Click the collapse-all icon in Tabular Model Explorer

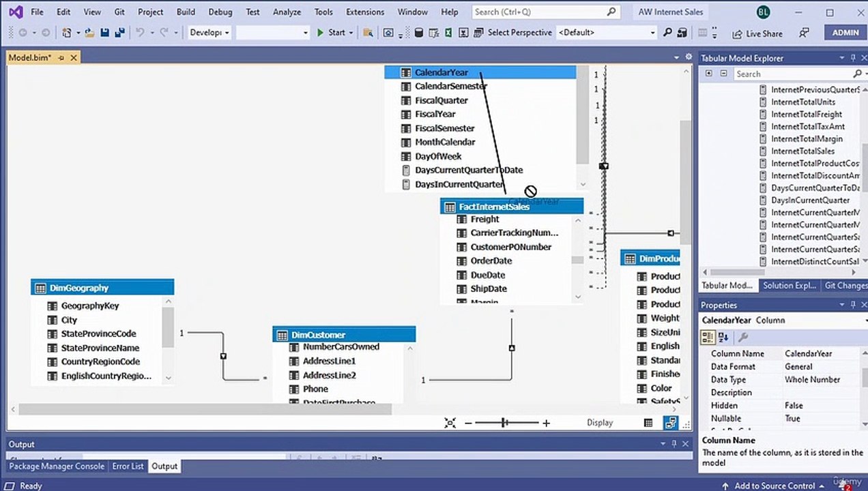coord(724,74)
